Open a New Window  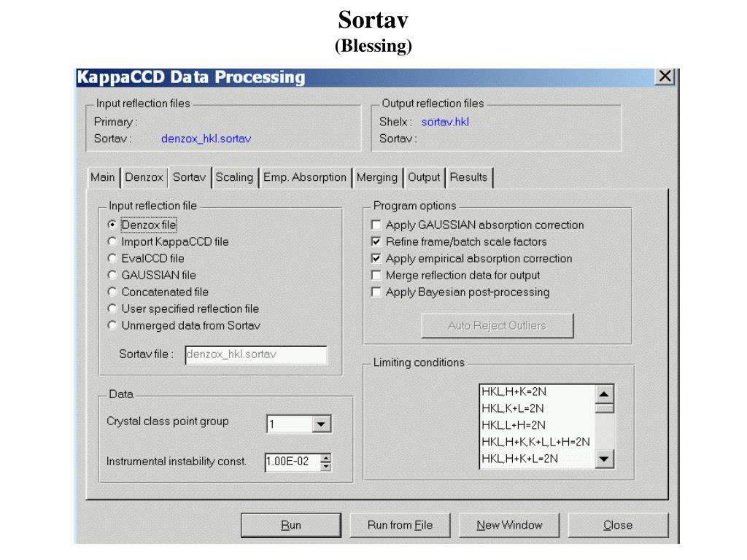pos(509,525)
